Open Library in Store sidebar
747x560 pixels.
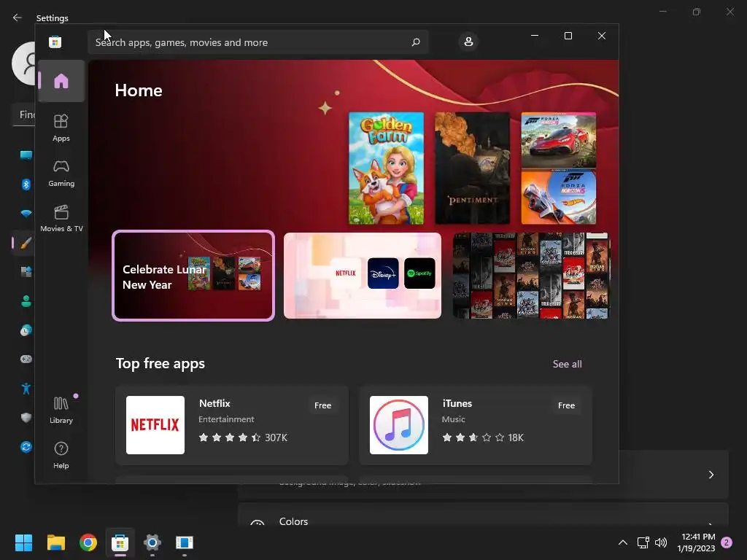pos(61,410)
